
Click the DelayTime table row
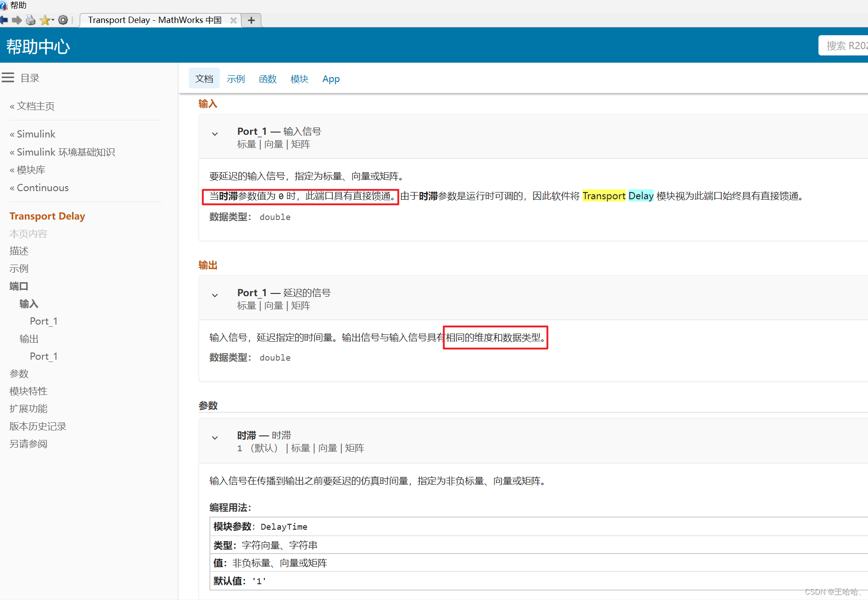(x=539, y=527)
